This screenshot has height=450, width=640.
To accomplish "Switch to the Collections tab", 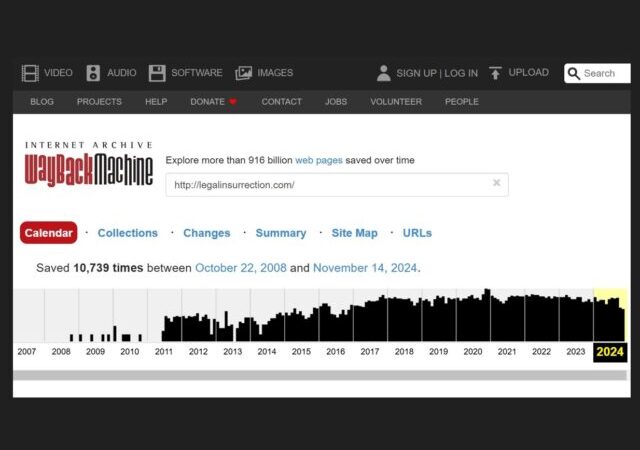I will coord(127,233).
